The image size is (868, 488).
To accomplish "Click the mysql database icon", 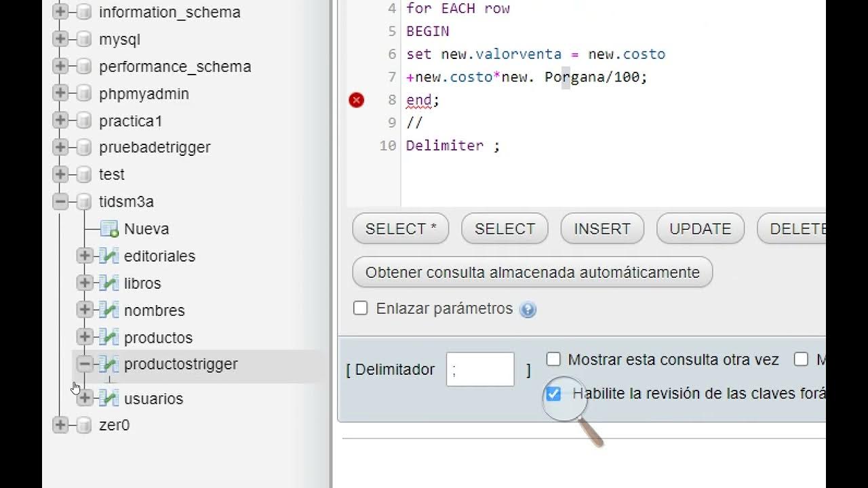I will tap(84, 39).
